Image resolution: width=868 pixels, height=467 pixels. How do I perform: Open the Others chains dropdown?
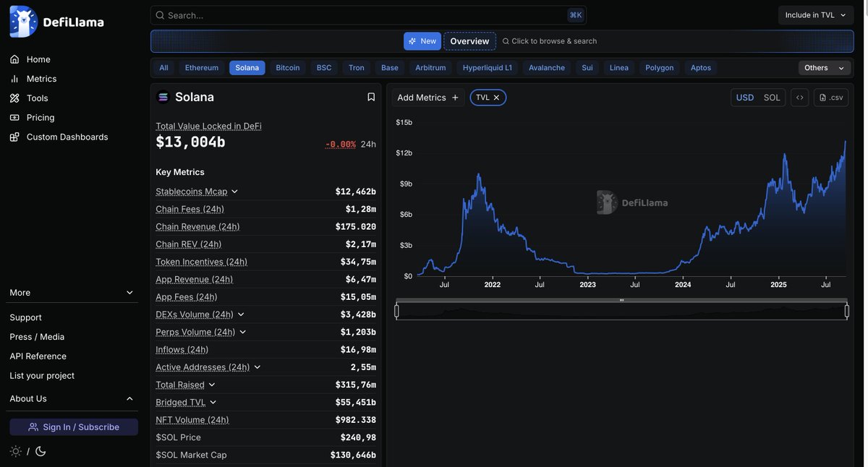pyautogui.click(x=825, y=68)
